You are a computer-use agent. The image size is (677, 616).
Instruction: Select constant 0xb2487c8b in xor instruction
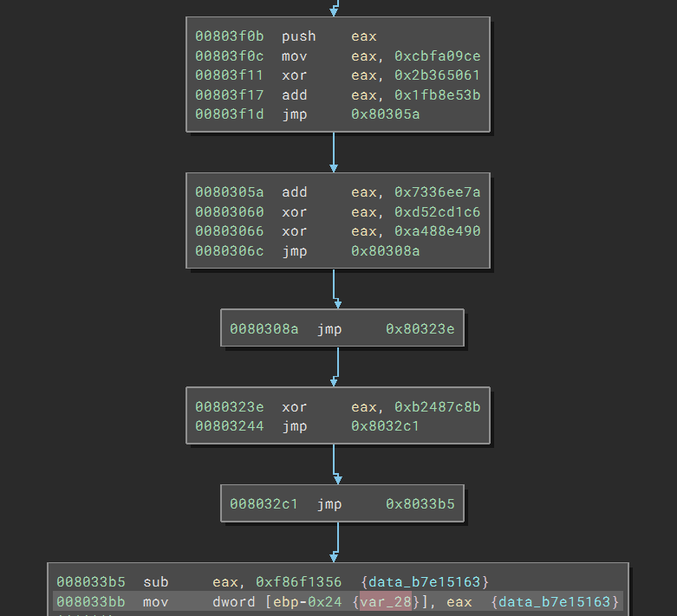[x=438, y=406]
